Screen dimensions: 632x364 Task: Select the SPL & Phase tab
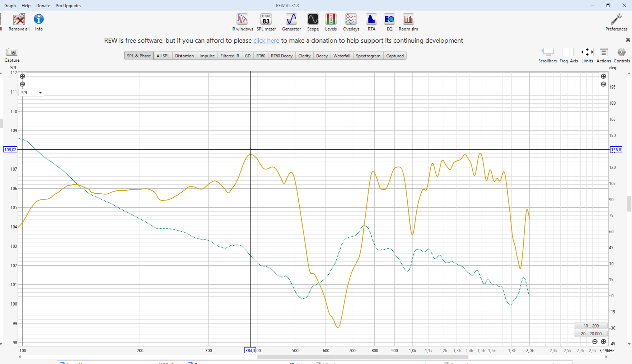(x=139, y=56)
